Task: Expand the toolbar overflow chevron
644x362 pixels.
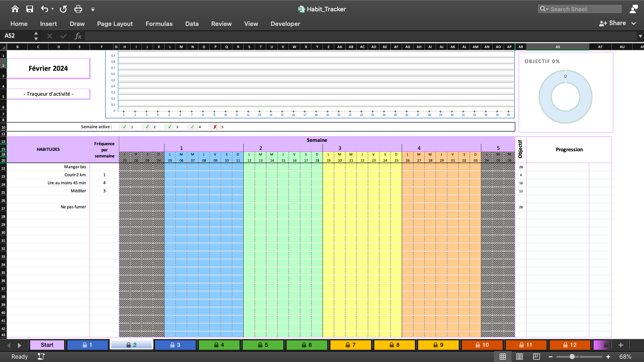Action: click(x=92, y=8)
